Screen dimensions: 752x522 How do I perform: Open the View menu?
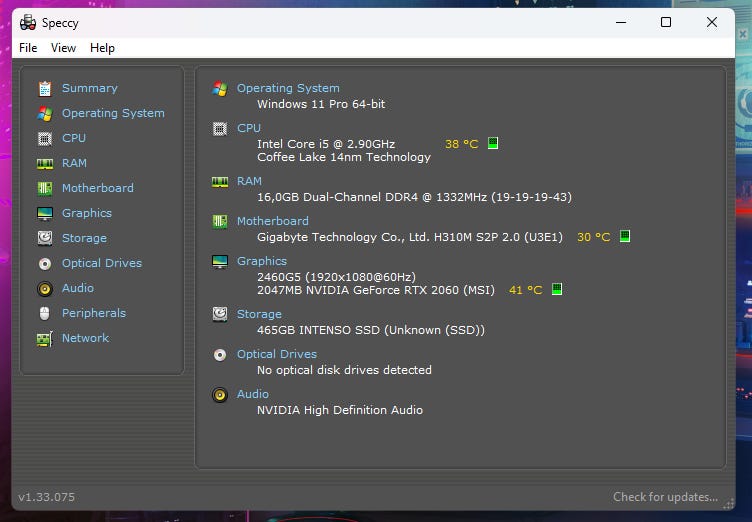[x=63, y=48]
